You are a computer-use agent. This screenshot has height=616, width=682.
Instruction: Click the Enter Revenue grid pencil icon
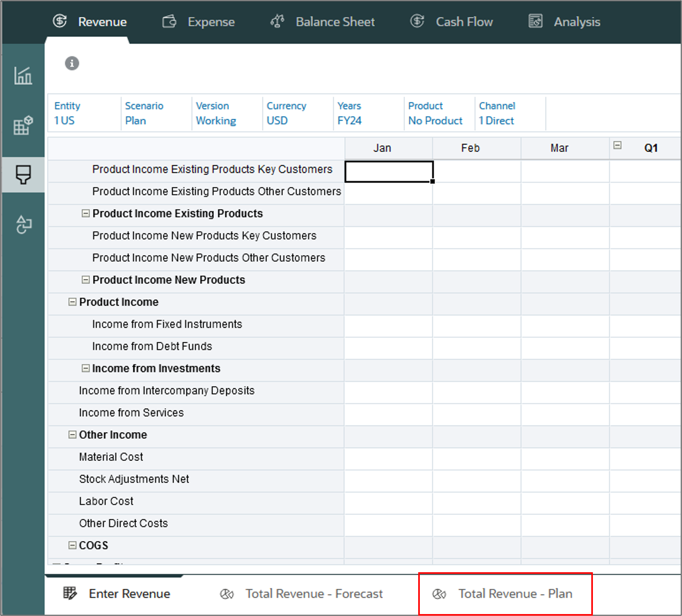pos(70,593)
